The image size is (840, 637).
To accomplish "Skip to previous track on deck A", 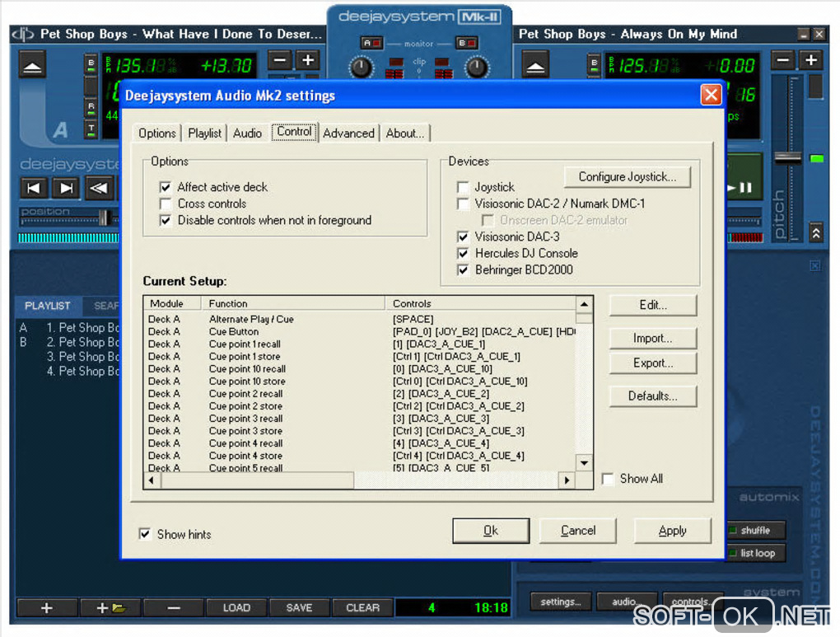I will pyautogui.click(x=34, y=188).
